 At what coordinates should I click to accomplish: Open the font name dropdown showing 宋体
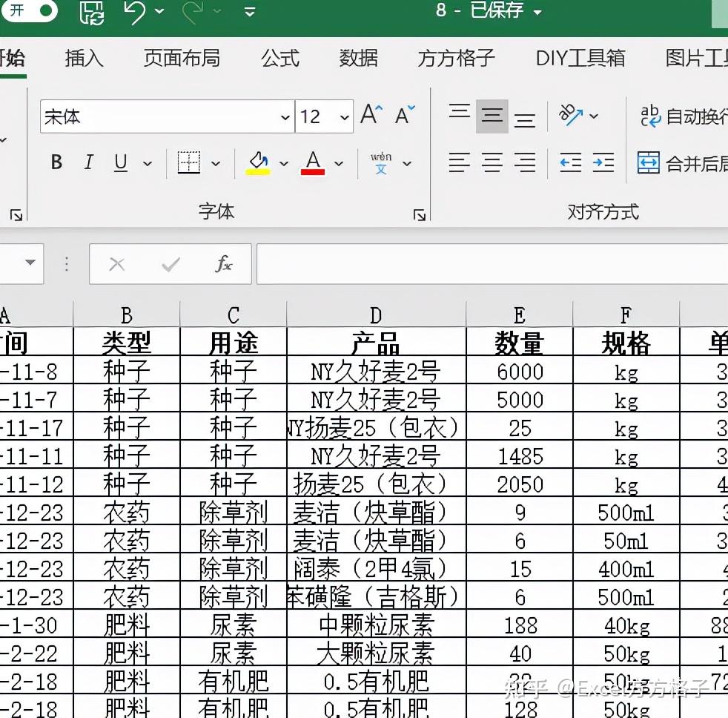pos(285,117)
